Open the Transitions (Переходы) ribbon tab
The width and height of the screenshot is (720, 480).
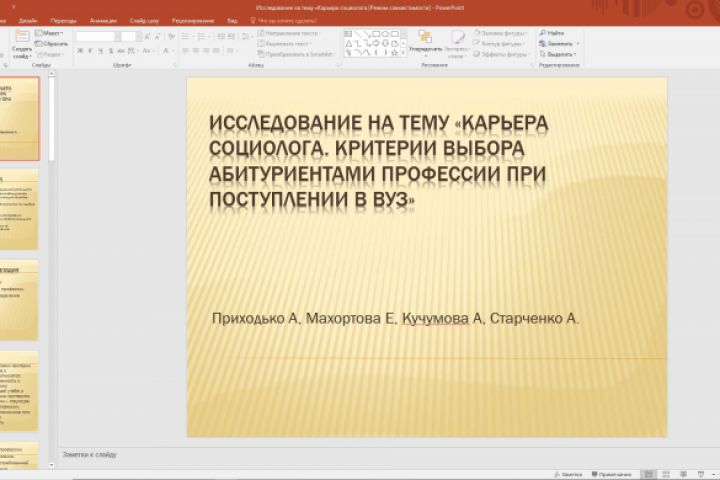63,21
